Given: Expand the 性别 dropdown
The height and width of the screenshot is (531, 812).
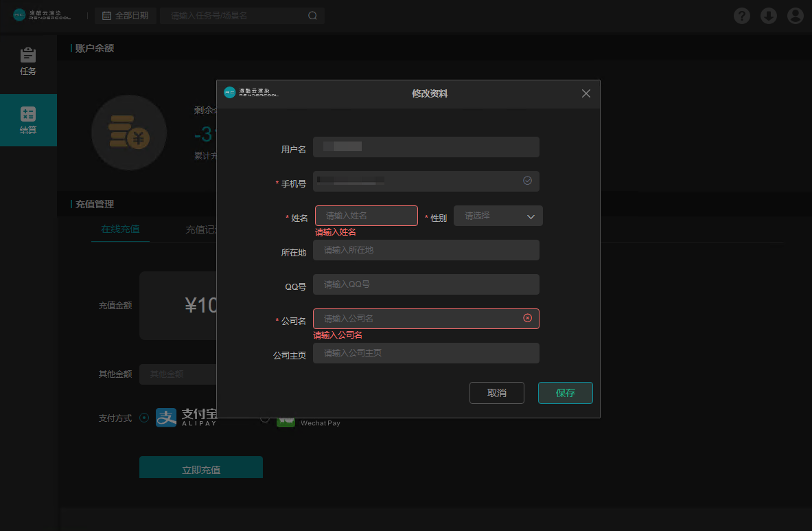Looking at the screenshot, I should pyautogui.click(x=498, y=216).
